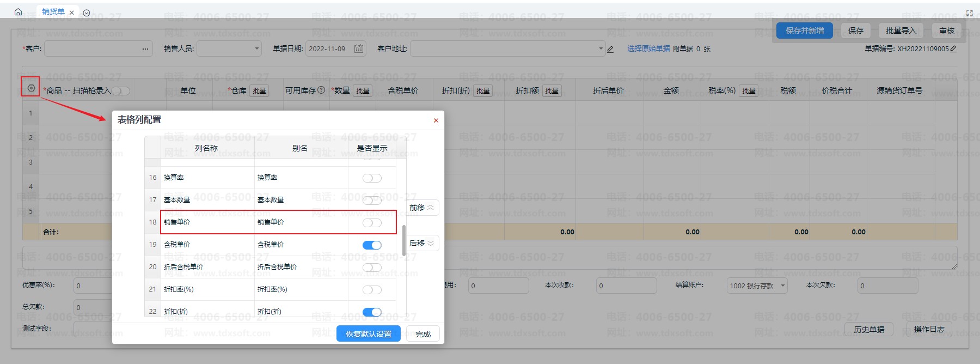This screenshot has width=980, height=364.
Task: Click the 前移 move-up button
Action: [x=421, y=208]
